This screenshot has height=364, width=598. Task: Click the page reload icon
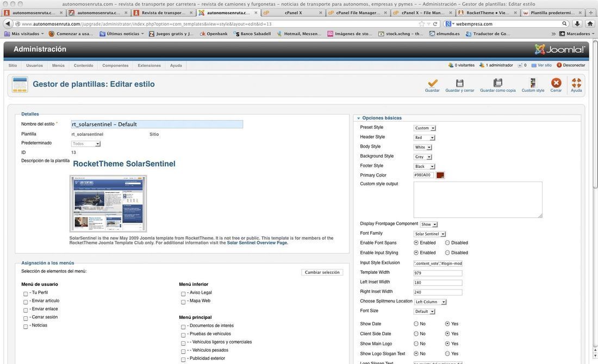(x=435, y=23)
